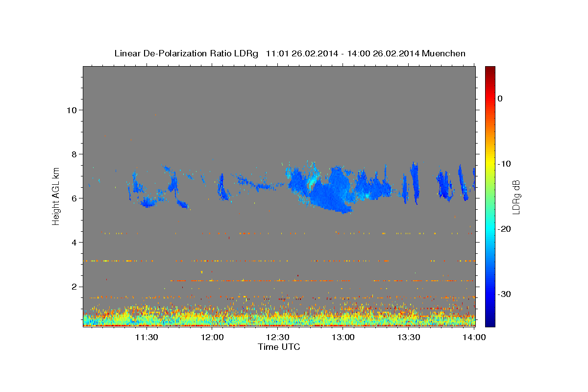588x392 pixels.
Task: Click the 'Height AGL km' axis title
Action: click(56, 196)
